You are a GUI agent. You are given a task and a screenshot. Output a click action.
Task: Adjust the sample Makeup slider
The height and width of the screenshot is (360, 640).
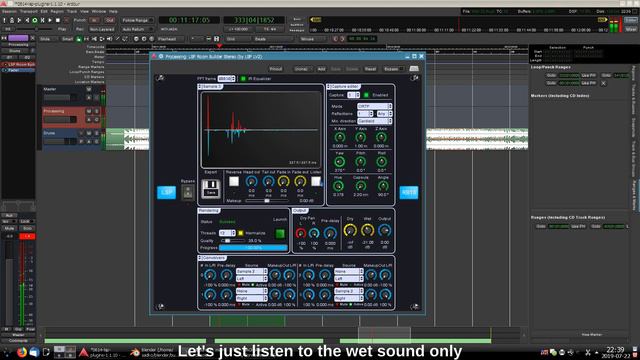[x=267, y=201]
